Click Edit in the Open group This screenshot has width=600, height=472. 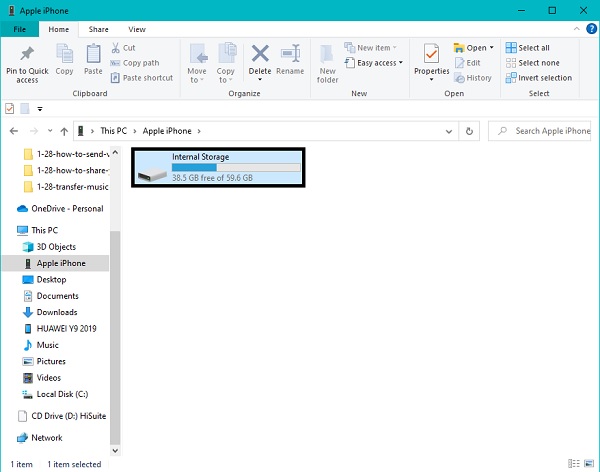(x=467, y=63)
